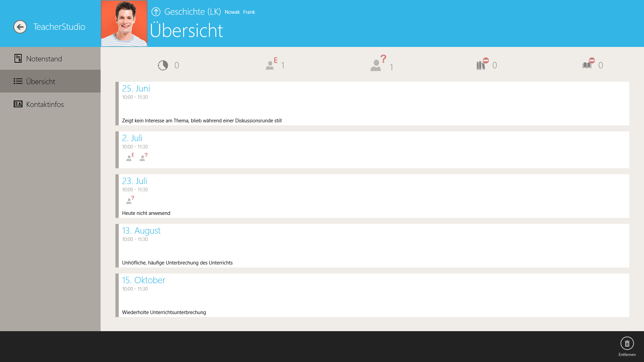Open the 23. Juli entry
The height and width of the screenshot is (362, 644).
[x=372, y=196]
